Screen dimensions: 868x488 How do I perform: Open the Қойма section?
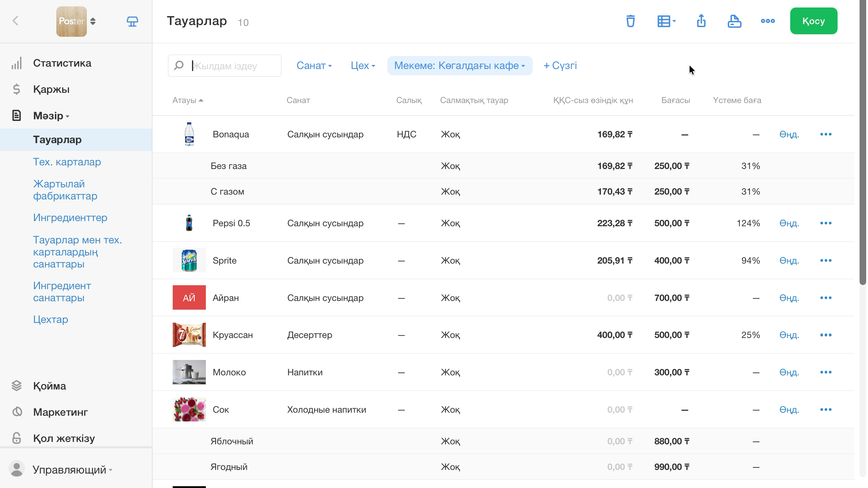click(x=49, y=386)
